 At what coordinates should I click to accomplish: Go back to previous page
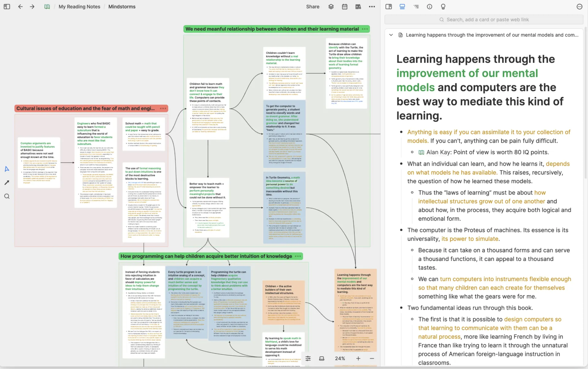20,6
